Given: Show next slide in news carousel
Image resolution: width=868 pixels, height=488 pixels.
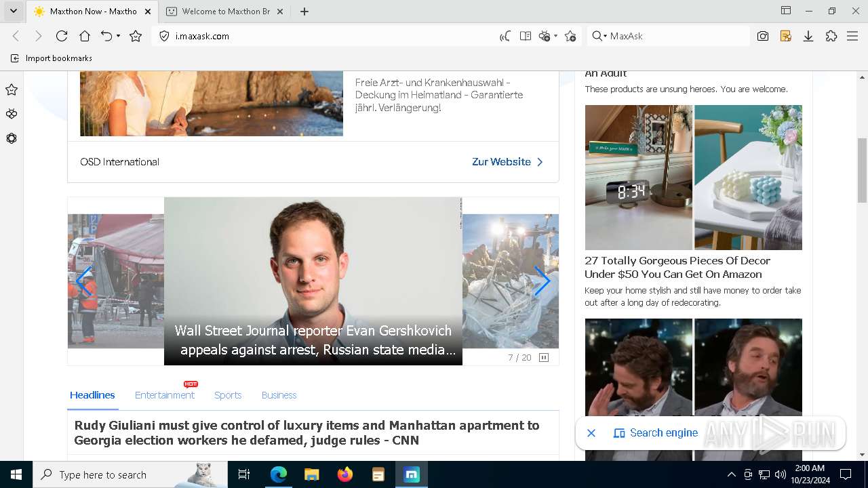Looking at the screenshot, I should click(x=542, y=281).
